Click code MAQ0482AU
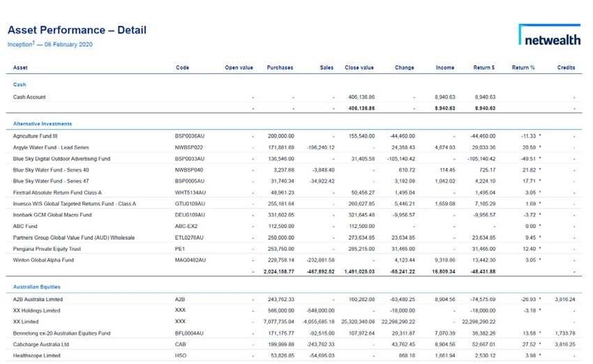This screenshot has width=593, height=364. pos(190,260)
